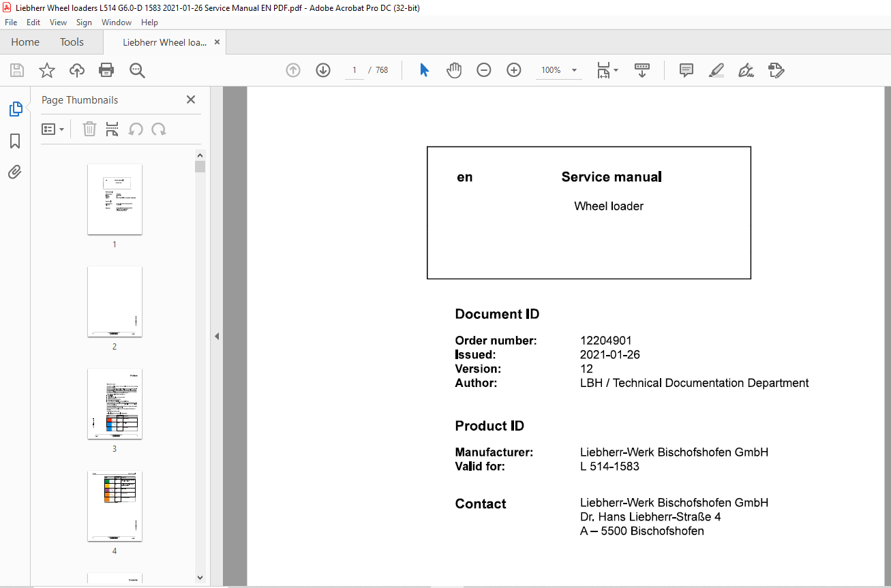Click the 'L 514-1583' valid for value
The width and height of the screenshot is (891, 588).
coord(609,467)
